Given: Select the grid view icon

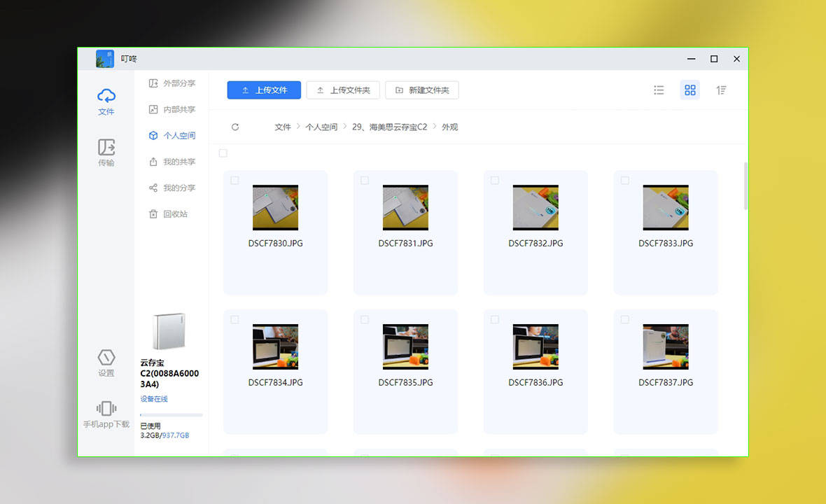Looking at the screenshot, I should coord(690,90).
